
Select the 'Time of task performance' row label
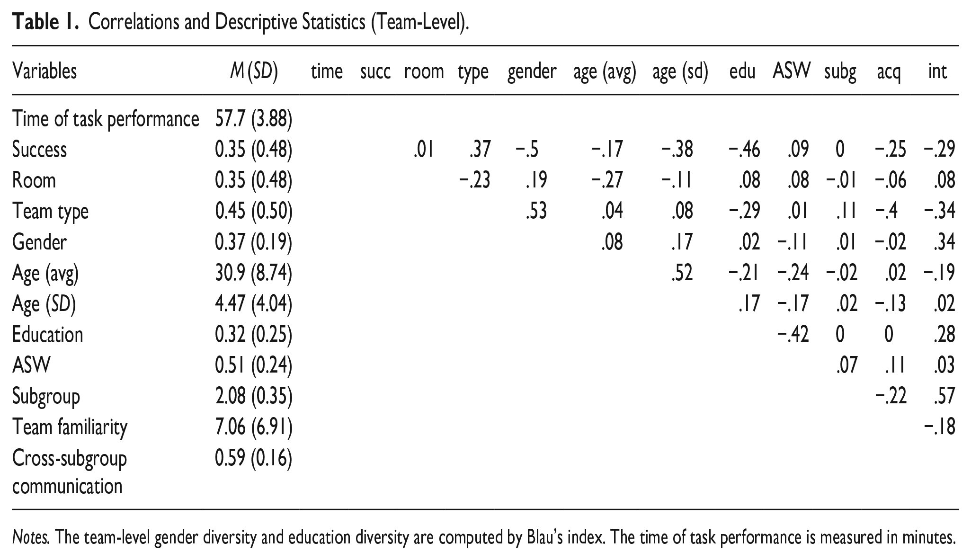pyautogui.click(x=106, y=119)
